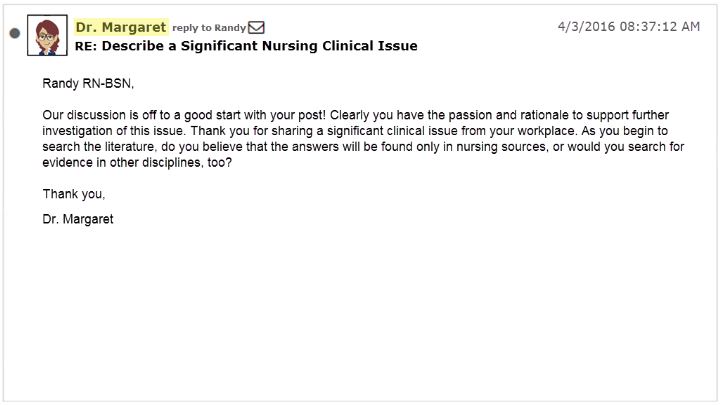Click the 4/3/2016 08:37:12 AM timestamp

point(629,27)
